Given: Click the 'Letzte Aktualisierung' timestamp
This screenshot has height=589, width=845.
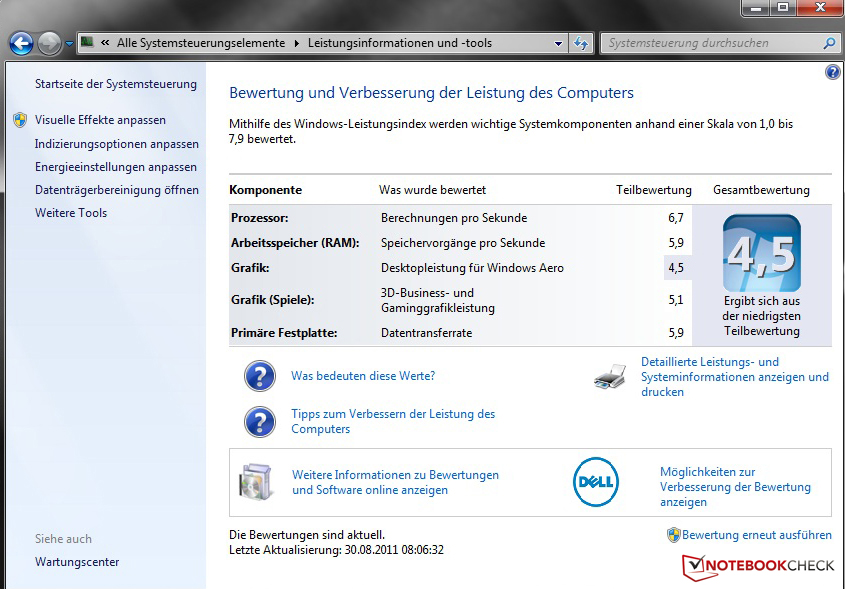Looking at the screenshot, I should coord(336,550).
